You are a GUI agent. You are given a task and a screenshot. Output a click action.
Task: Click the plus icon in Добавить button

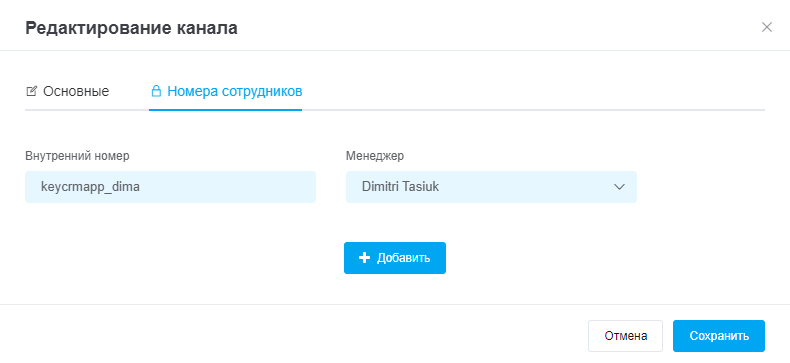pos(364,258)
